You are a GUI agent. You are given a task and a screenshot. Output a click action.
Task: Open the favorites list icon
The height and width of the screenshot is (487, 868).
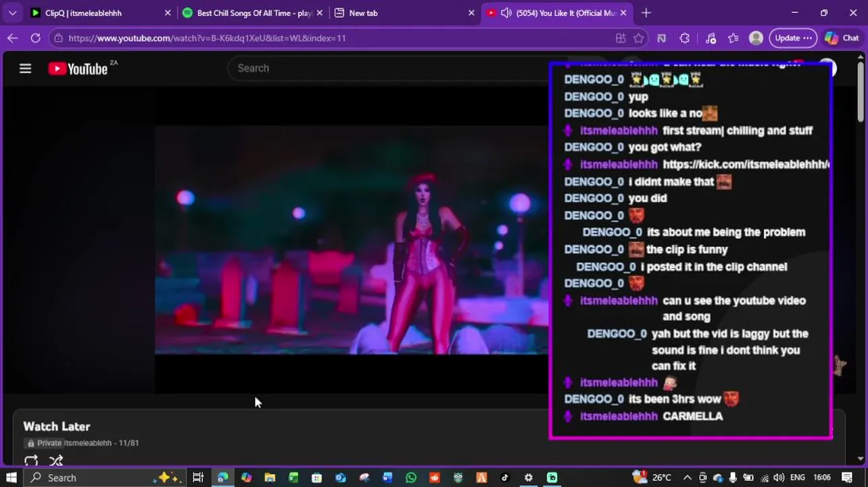pos(733,38)
